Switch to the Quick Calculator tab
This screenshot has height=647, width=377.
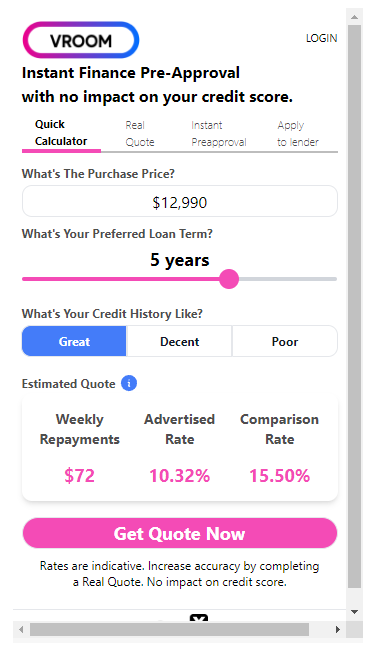point(61,133)
